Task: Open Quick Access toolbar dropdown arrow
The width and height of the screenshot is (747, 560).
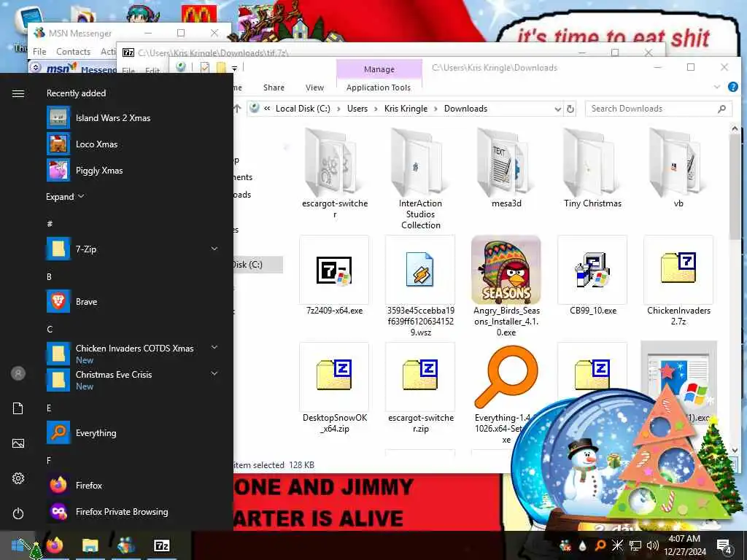Action: coord(234,68)
